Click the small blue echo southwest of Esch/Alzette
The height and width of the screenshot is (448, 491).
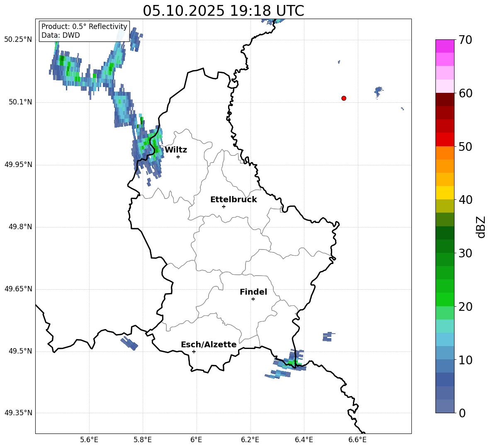(x=129, y=343)
